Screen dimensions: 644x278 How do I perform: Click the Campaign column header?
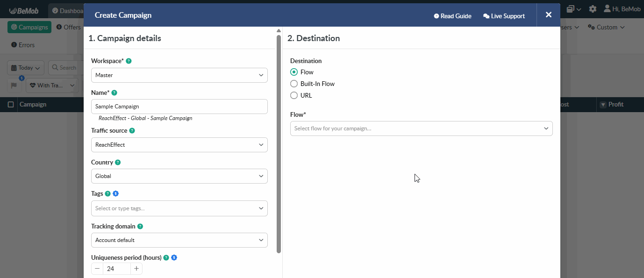click(33, 105)
